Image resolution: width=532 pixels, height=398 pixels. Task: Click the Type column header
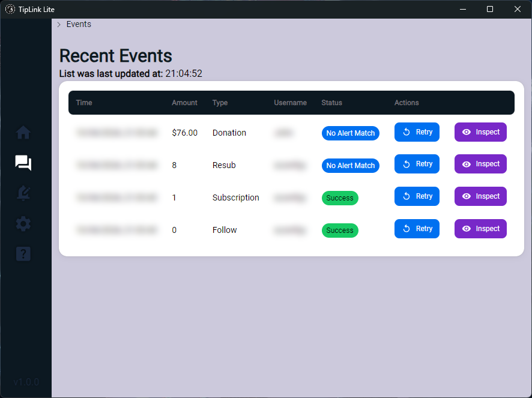tap(220, 103)
